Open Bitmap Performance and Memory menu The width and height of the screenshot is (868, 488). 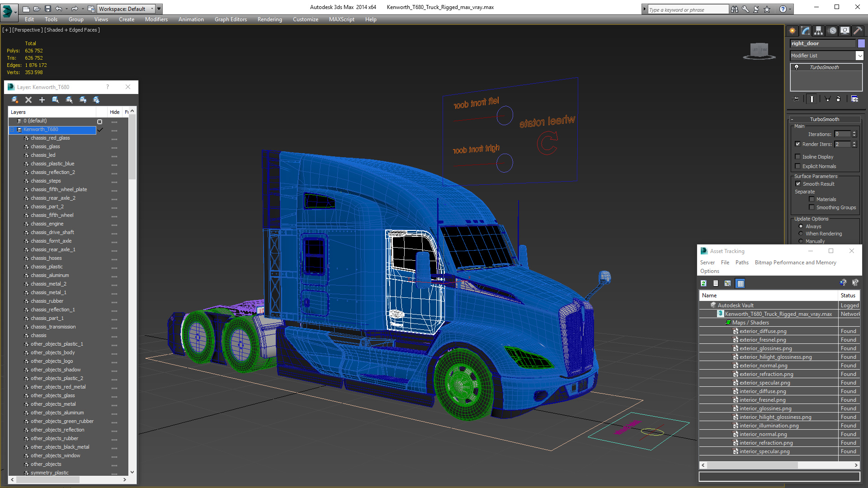pos(796,263)
